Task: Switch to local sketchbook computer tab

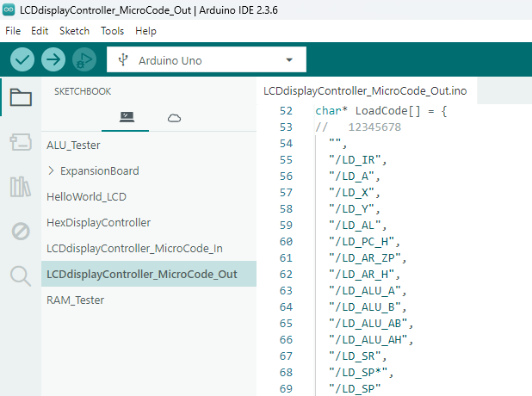Action: click(127, 117)
